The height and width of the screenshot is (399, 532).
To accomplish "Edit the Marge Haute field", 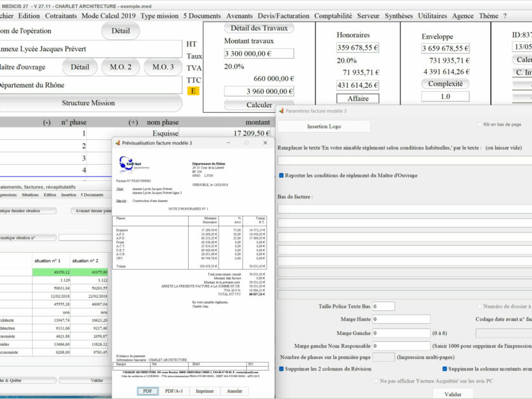I will point(402,319).
